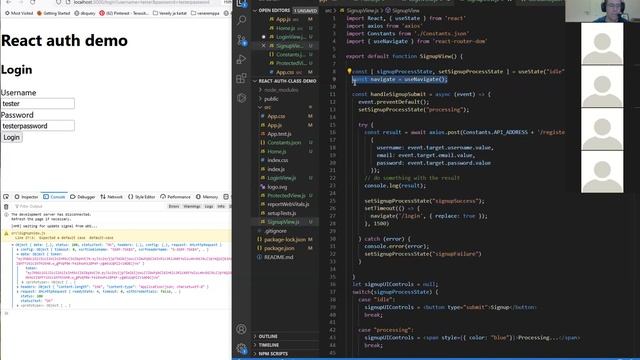The height and width of the screenshot is (360, 640).
Task: Expand the Timeline section
Action: pyautogui.click(x=269, y=345)
